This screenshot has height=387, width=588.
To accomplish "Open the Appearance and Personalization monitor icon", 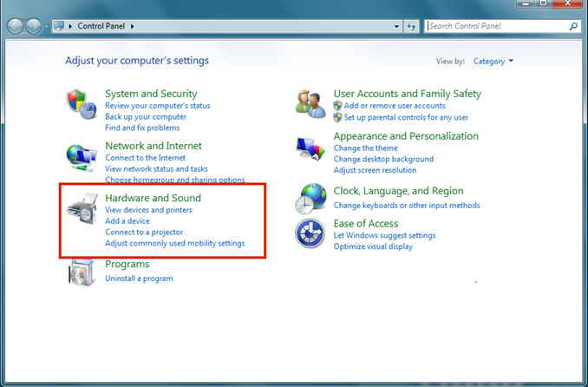I will 310,148.
